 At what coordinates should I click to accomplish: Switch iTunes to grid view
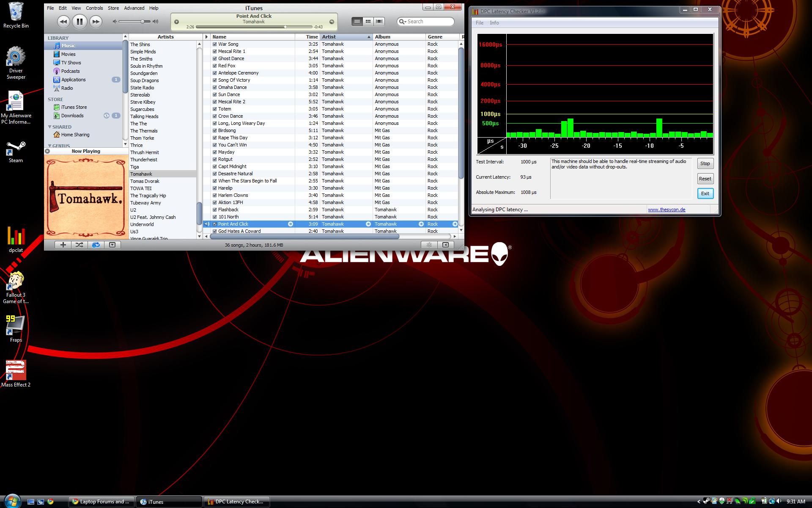(368, 22)
